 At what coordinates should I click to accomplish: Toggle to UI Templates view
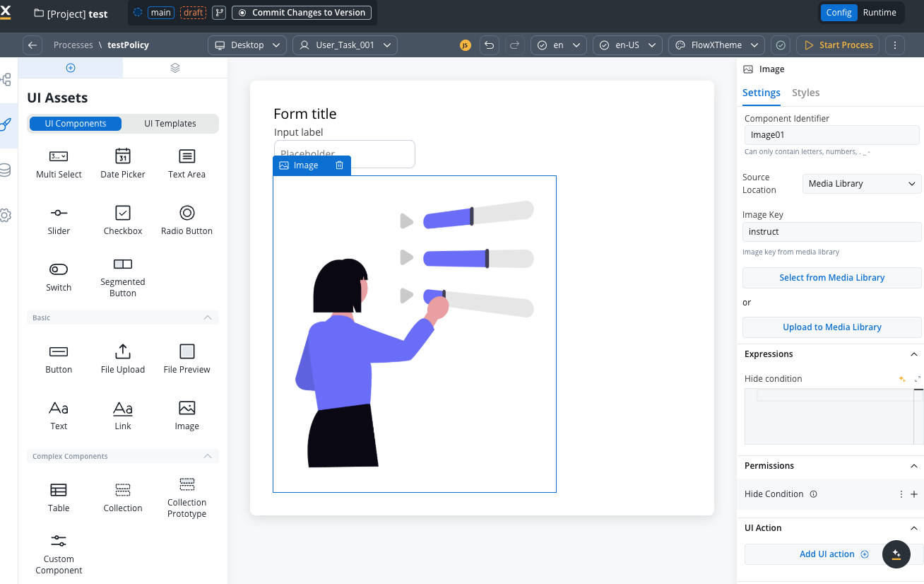[x=170, y=124]
